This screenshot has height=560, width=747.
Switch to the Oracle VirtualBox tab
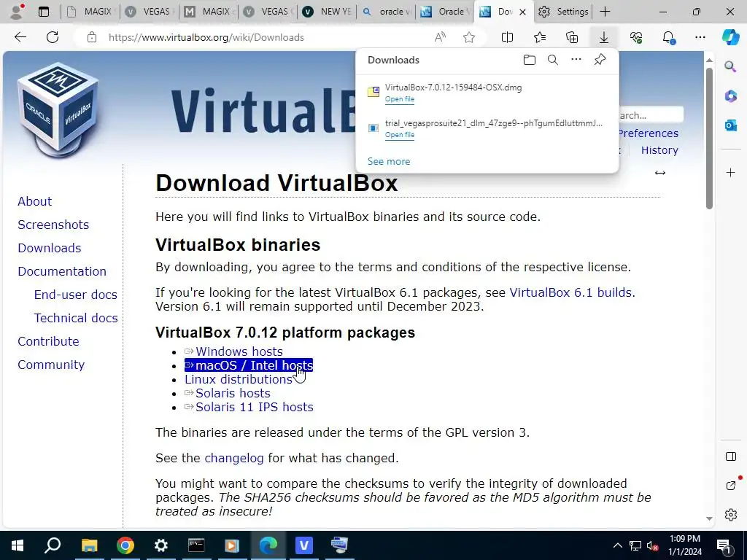(446, 12)
